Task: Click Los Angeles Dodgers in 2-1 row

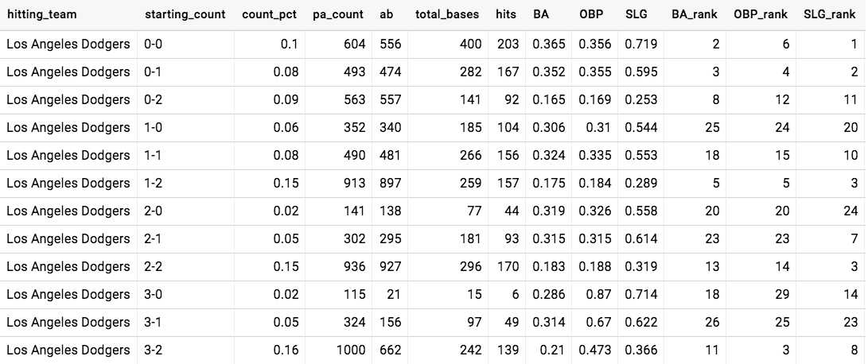Action: coord(68,239)
